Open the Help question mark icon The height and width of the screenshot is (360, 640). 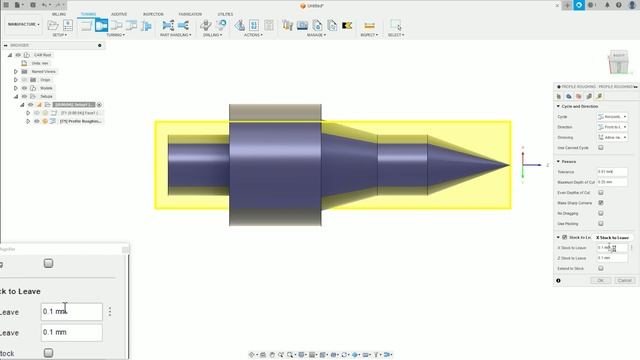point(619,5)
